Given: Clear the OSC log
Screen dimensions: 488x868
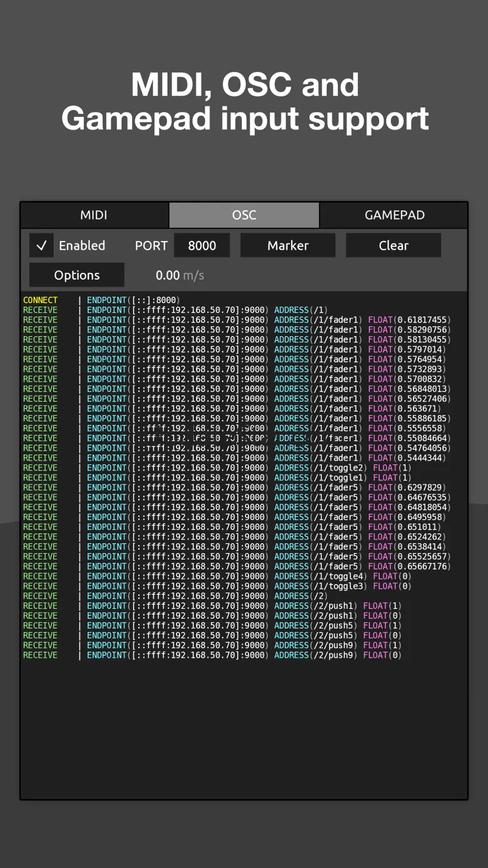Looking at the screenshot, I should [393, 245].
